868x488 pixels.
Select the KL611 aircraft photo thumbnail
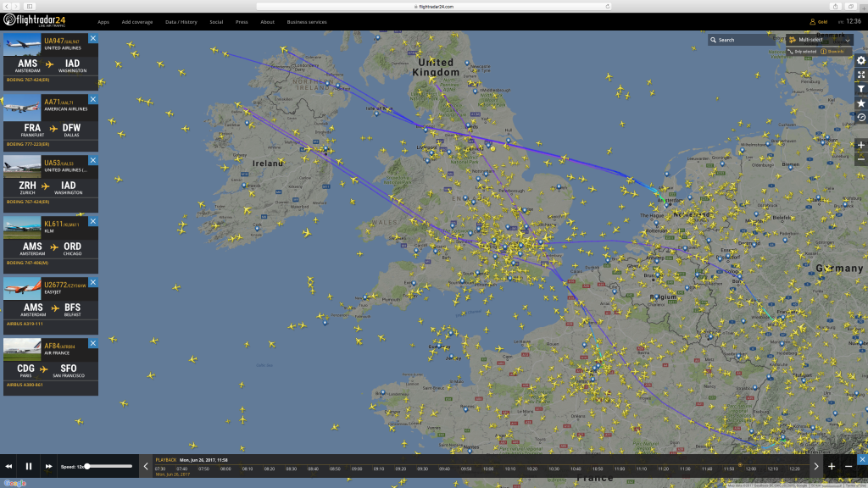[22, 227]
